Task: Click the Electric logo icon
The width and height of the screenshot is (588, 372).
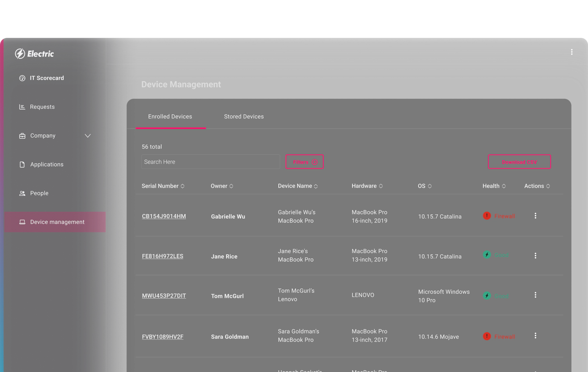Action: click(x=20, y=53)
